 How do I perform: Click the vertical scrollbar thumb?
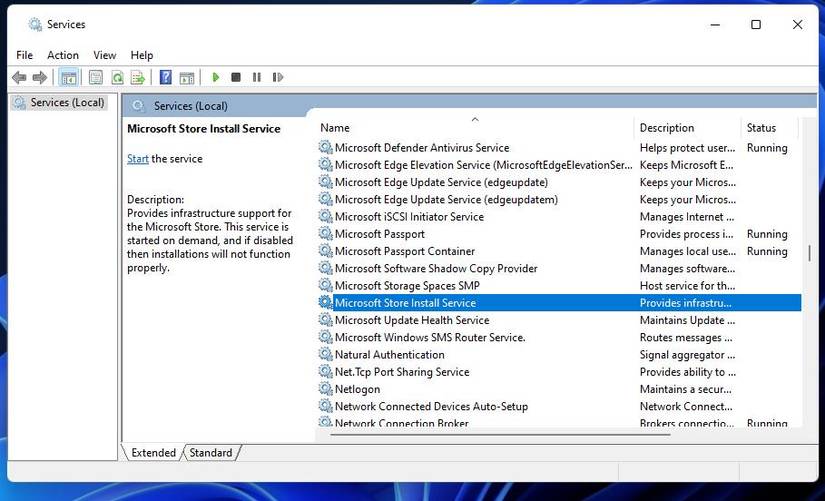pyautogui.click(x=809, y=253)
